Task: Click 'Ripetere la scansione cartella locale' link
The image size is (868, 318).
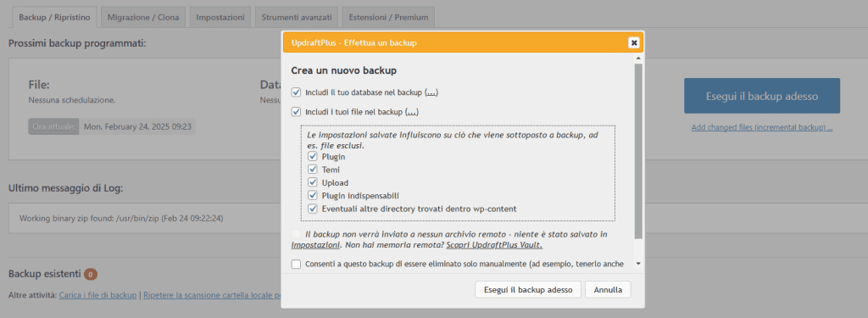Action: point(212,295)
